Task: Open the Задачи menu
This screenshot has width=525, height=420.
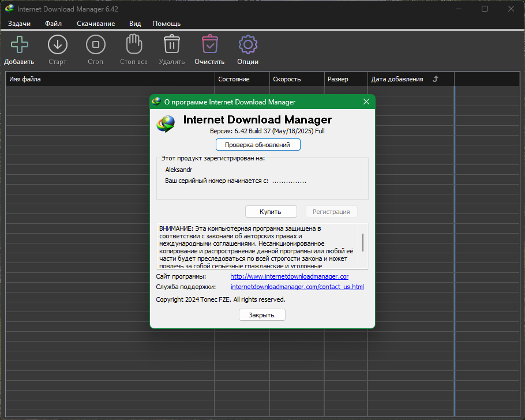Action: (x=19, y=24)
